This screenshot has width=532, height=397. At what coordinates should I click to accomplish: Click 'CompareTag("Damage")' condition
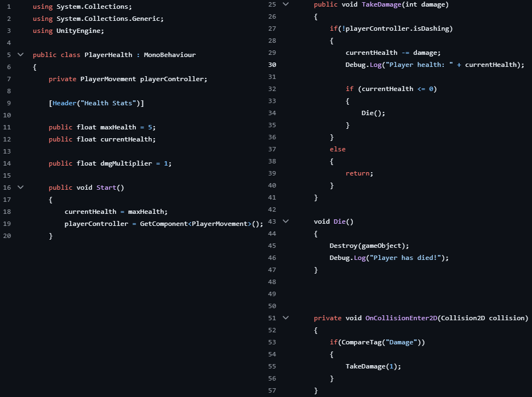point(381,342)
